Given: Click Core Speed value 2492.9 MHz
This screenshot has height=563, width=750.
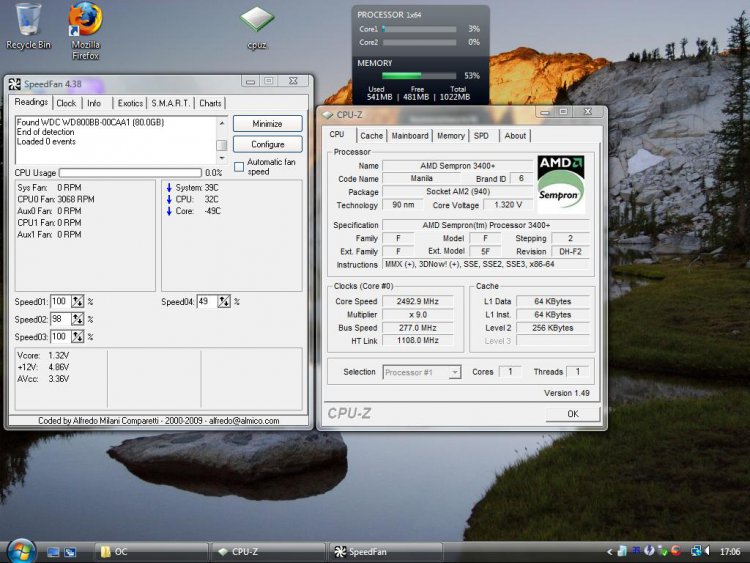Looking at the screenshot, I should (x=418, y=301).
